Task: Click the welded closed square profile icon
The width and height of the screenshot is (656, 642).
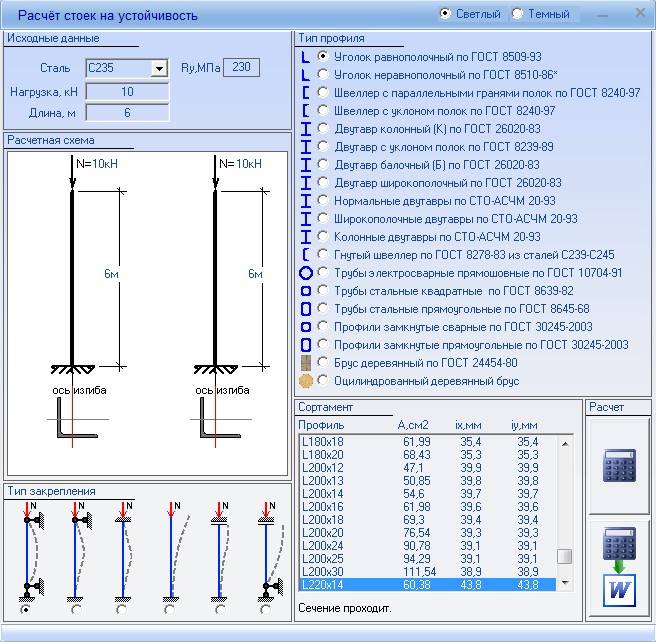Action: (x=306, y=327)
